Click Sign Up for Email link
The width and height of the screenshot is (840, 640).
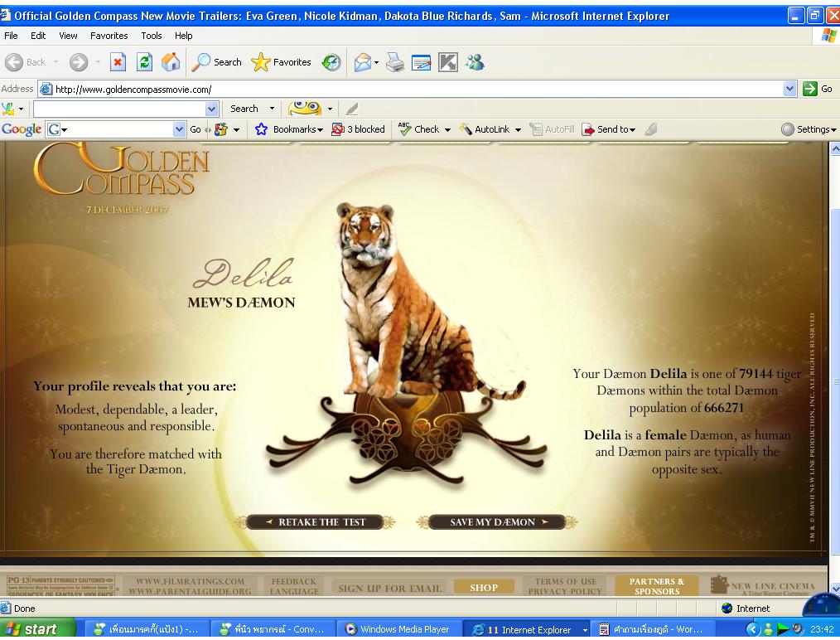[389, 588]
